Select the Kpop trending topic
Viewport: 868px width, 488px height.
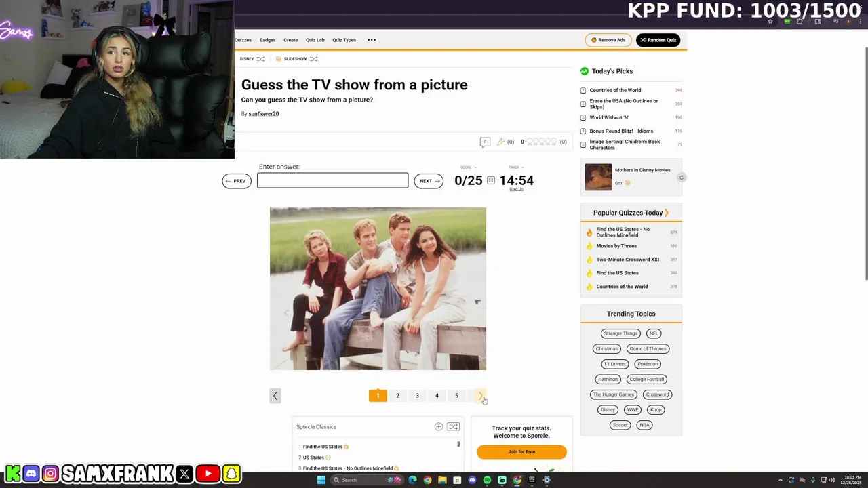click(656, 410)
